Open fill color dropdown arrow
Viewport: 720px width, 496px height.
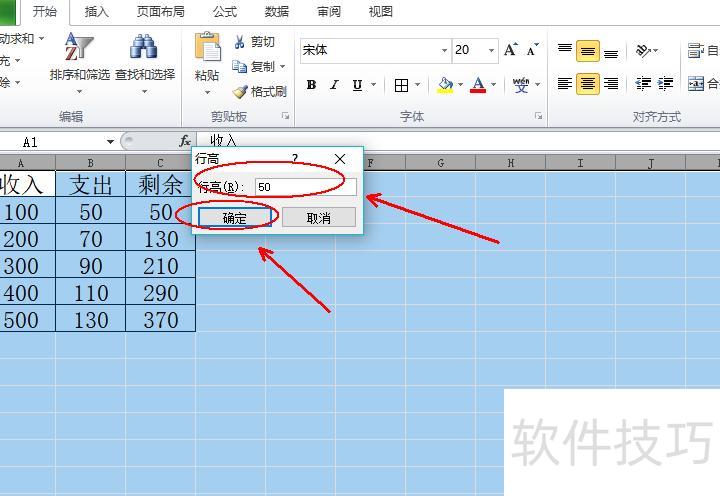[x=460, y=85]
